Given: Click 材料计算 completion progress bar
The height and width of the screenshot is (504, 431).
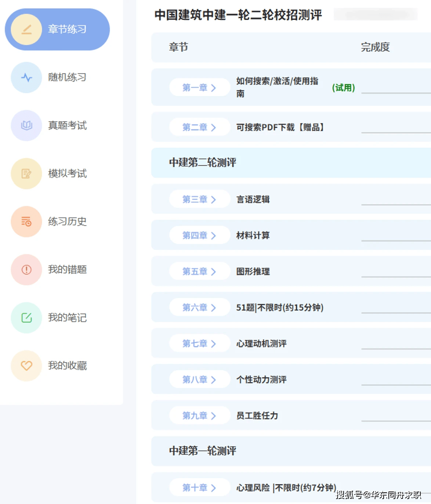Looking at the screenshot, I should coord(396,241).
